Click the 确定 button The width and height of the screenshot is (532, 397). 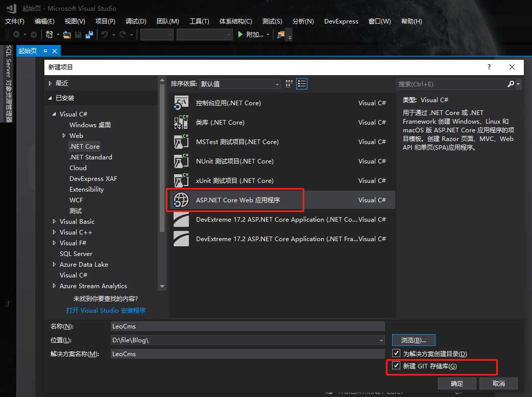click(457, 383)
